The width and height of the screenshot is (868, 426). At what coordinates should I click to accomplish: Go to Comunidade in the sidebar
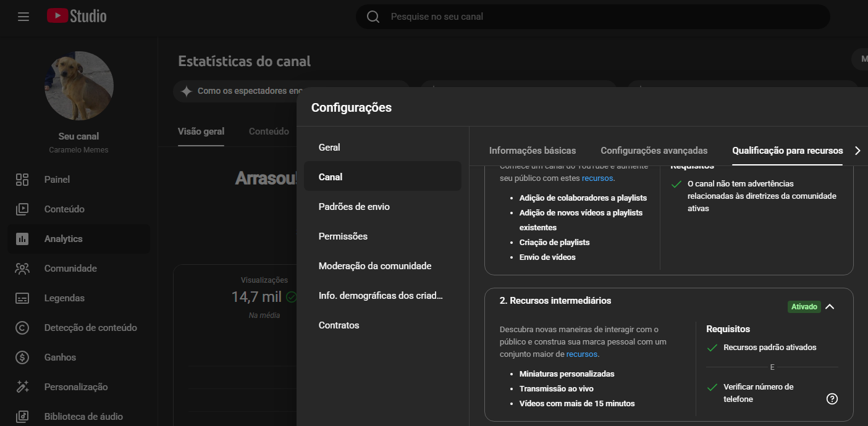(x=78, y=269)
